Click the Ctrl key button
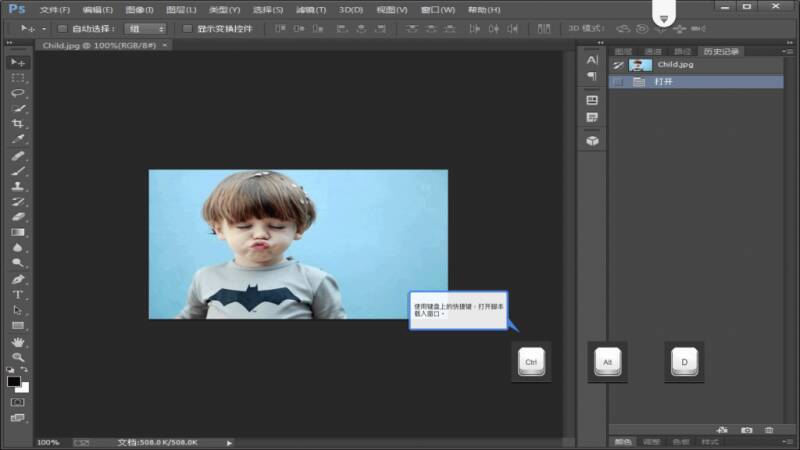 coord(531,362)
